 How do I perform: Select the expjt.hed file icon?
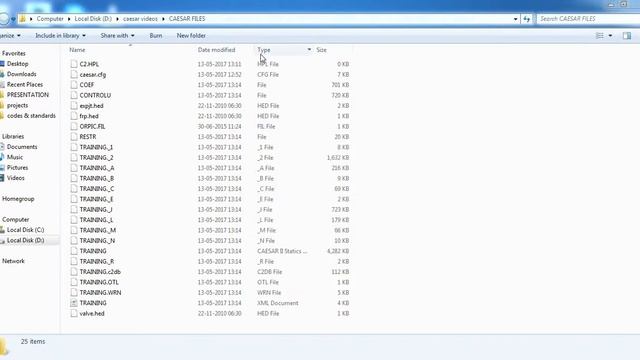pos(74,106)
